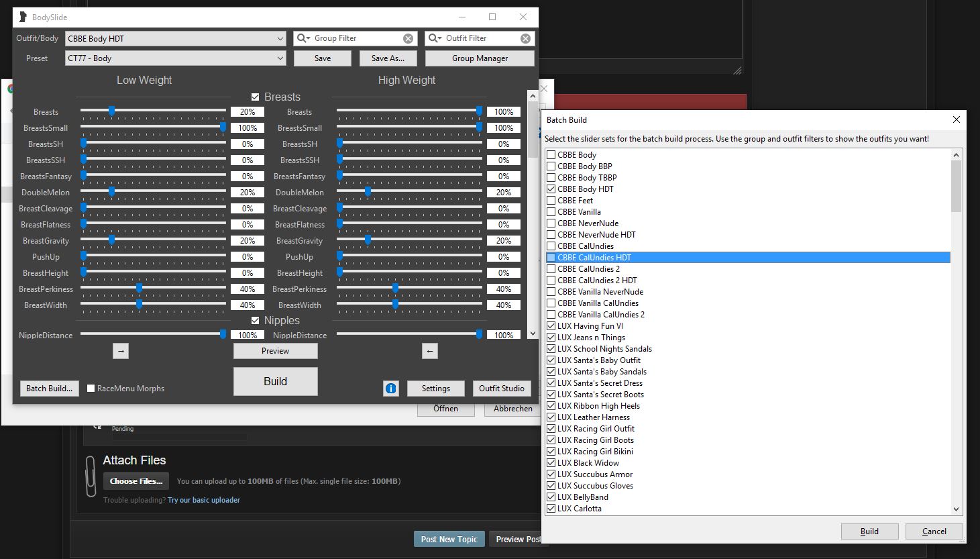The height and width of the screenshot is (559, 980).
Task: Click the low weight BreastGravity slider
Action: 153,241
